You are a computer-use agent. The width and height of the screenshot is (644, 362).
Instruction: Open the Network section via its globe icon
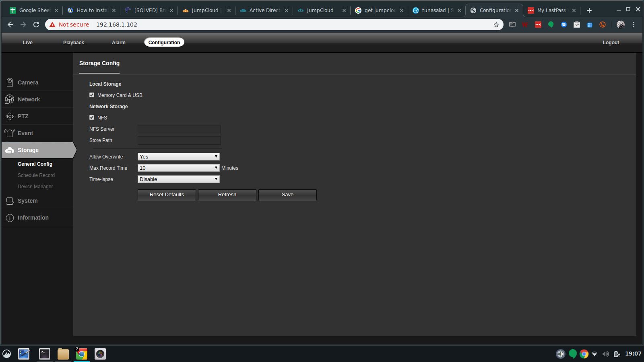(x=10, y=99)
